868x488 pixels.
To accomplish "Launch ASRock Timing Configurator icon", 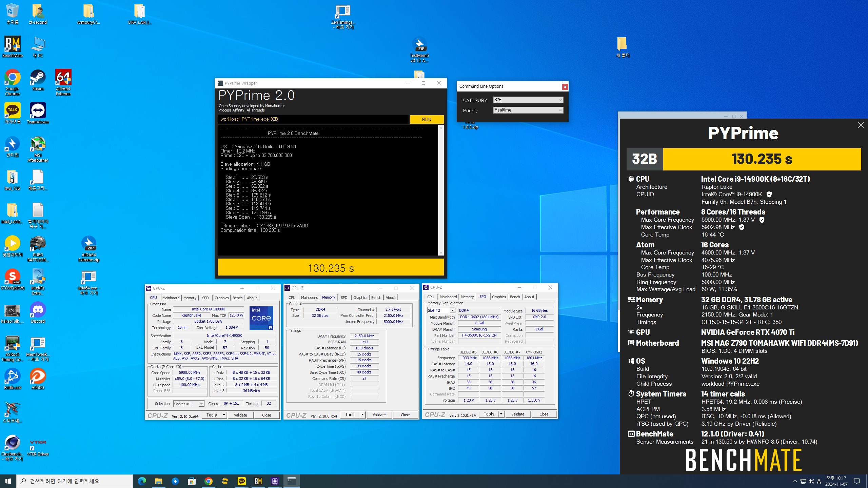I will coord(13,348).
